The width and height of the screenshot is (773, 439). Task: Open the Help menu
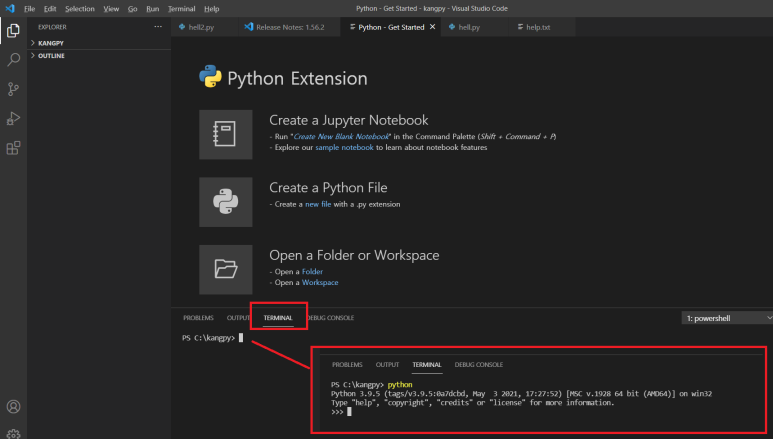point(211,9)
